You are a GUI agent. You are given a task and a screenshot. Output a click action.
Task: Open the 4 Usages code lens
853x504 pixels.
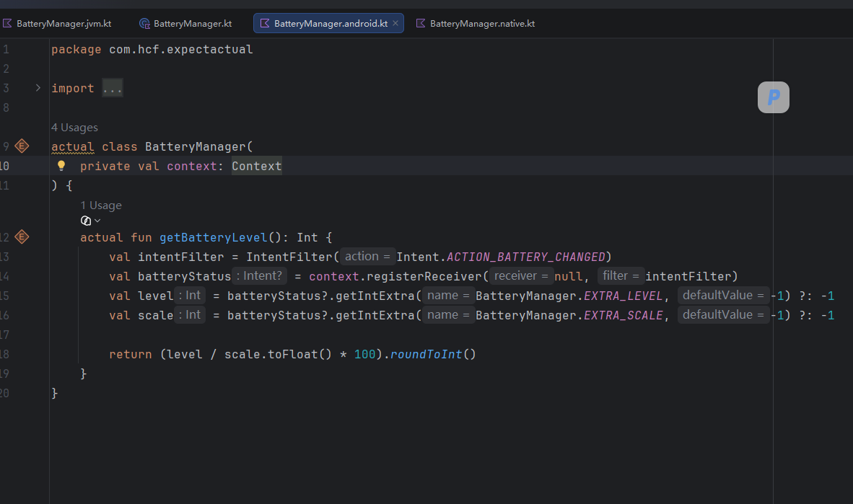74,127
